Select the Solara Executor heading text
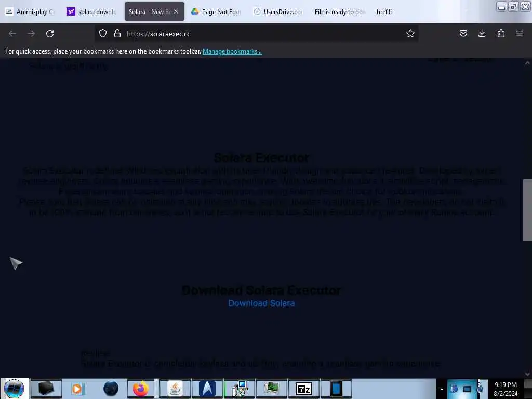The image size is (532, 399). click(x=262, y=158)
